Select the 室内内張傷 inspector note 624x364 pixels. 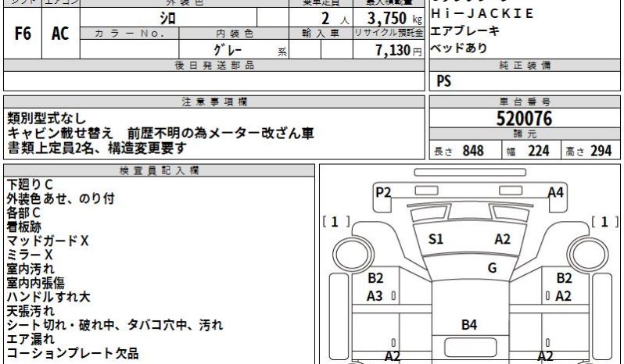click(x=36, y=283)
